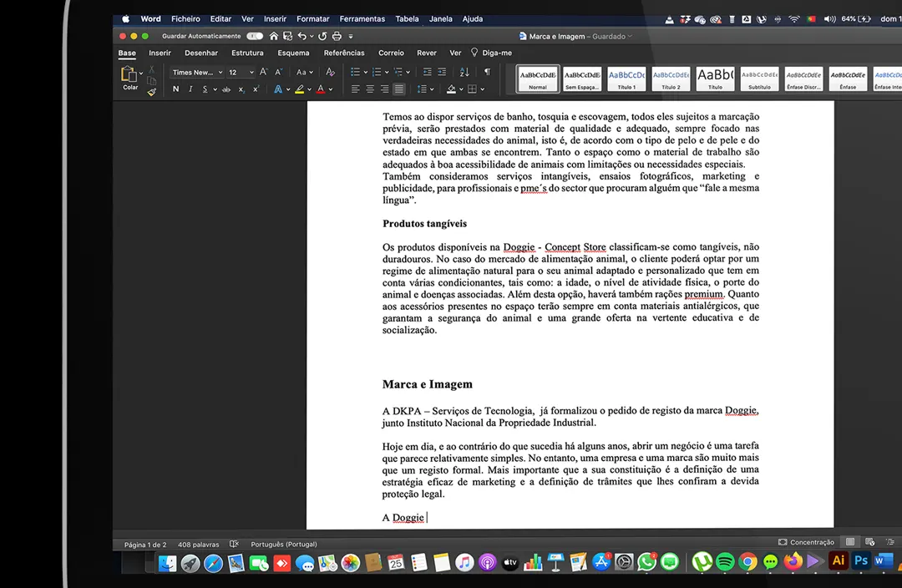Click the subscript icon

tap(241, 90)
